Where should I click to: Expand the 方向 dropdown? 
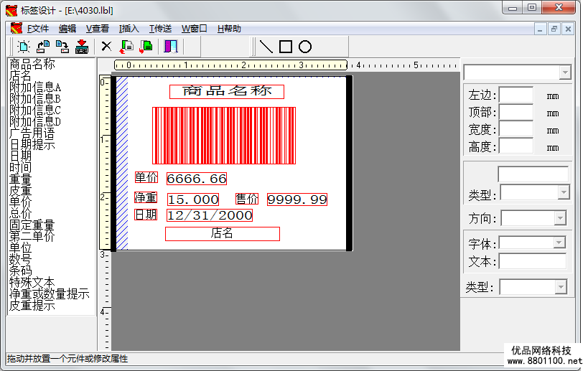coord(560,217)
